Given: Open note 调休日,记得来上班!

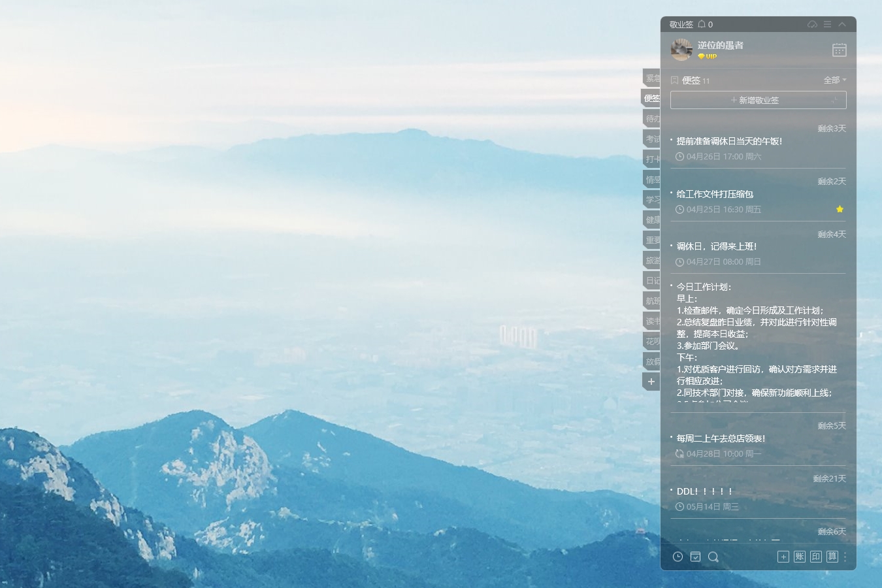Looking at the screenshot, I should [x=717, y=246].
